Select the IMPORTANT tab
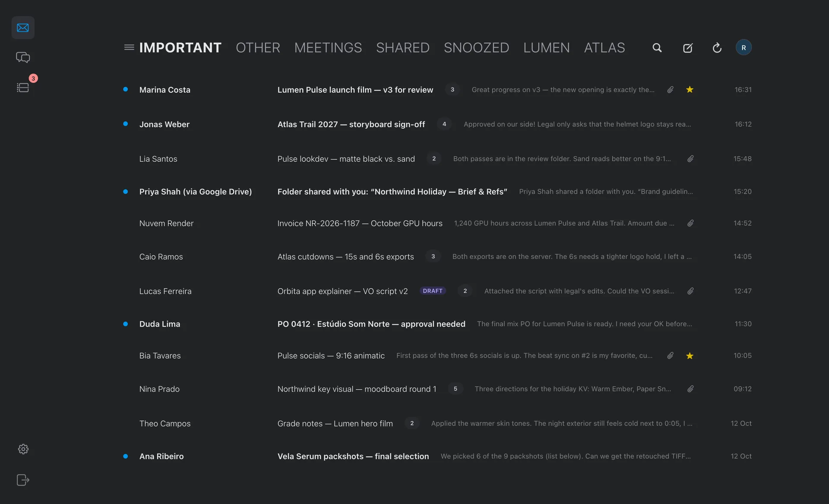This screenshot has width=829, height=504. point(180,47)
